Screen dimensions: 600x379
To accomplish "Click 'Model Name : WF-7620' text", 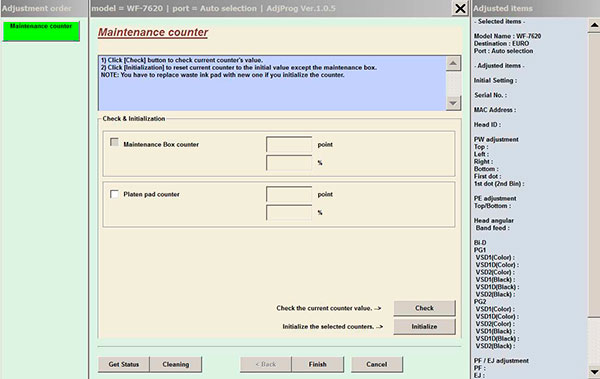I will click(507, 36).
